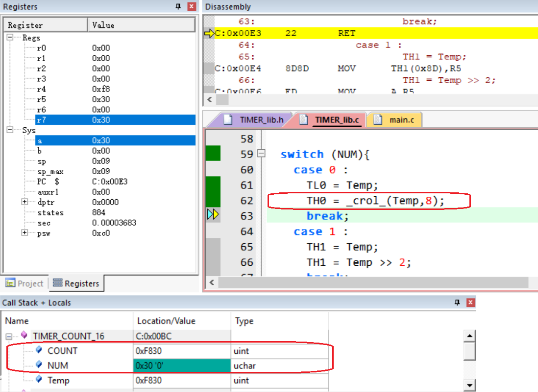Select the PC $ register row
The height and width of the screenshot is (392, 538).
[x=115, y=182]
